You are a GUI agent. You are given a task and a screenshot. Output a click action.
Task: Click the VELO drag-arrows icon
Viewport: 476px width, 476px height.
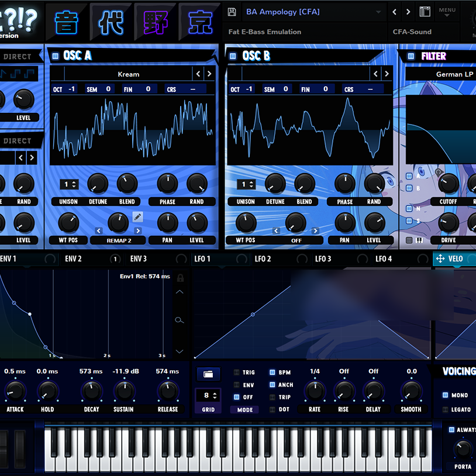tap(440, 259)
